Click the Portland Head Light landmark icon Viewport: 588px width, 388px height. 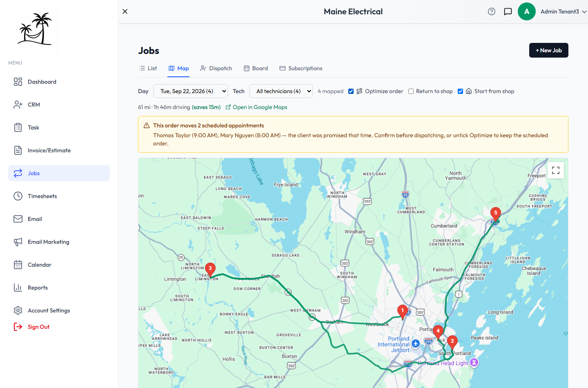(474, 362)
